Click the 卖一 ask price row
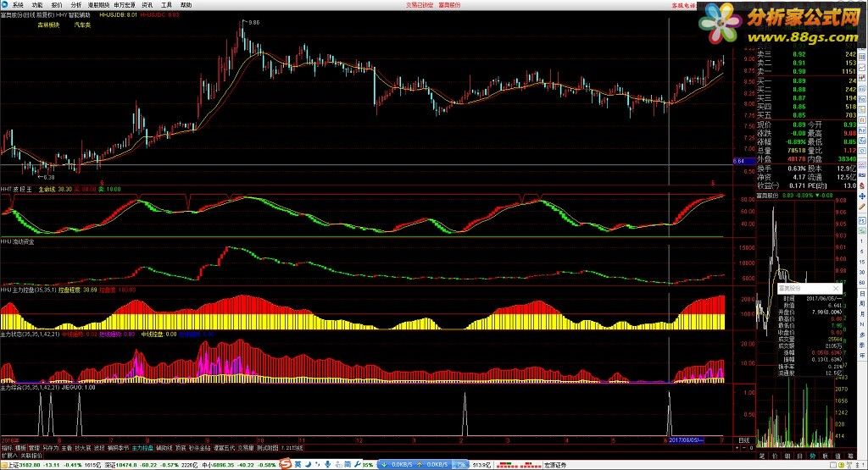 point(807,71)
